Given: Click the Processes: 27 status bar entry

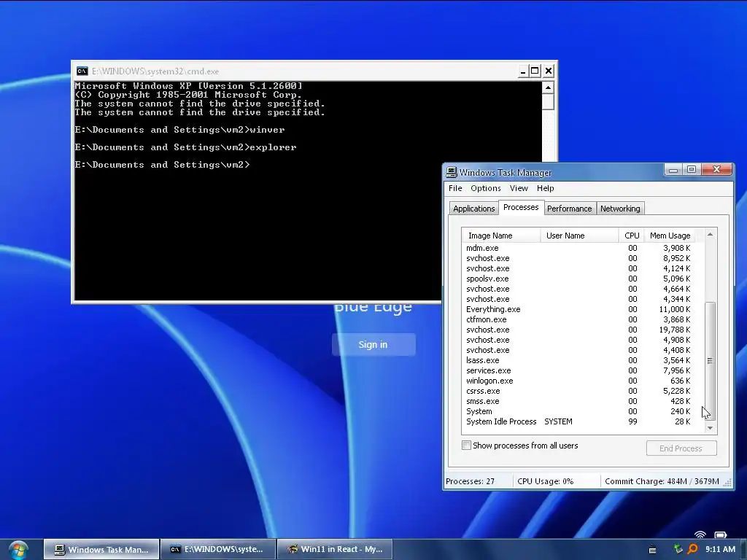Looking at the screenshot, I should point(478,481).
